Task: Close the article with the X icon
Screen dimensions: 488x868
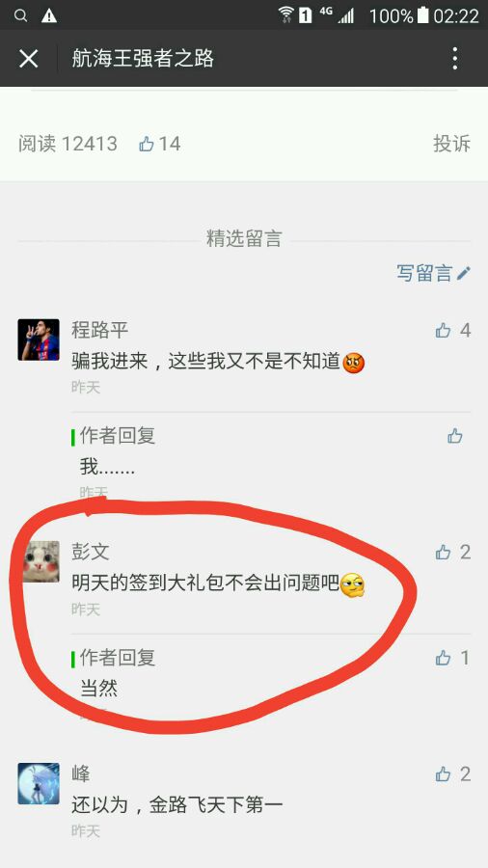Action: point(28,58)
